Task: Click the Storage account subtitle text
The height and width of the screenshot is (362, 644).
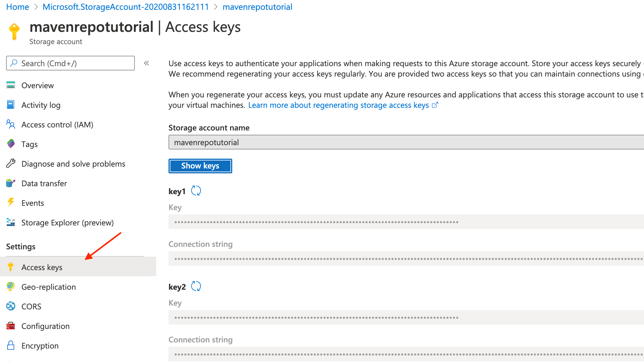Action: [56, 42]
